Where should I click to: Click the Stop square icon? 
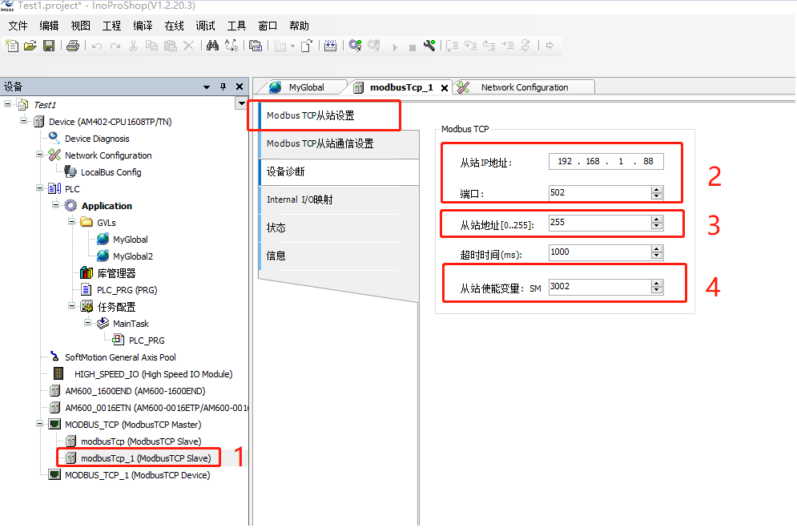point(413,48)
